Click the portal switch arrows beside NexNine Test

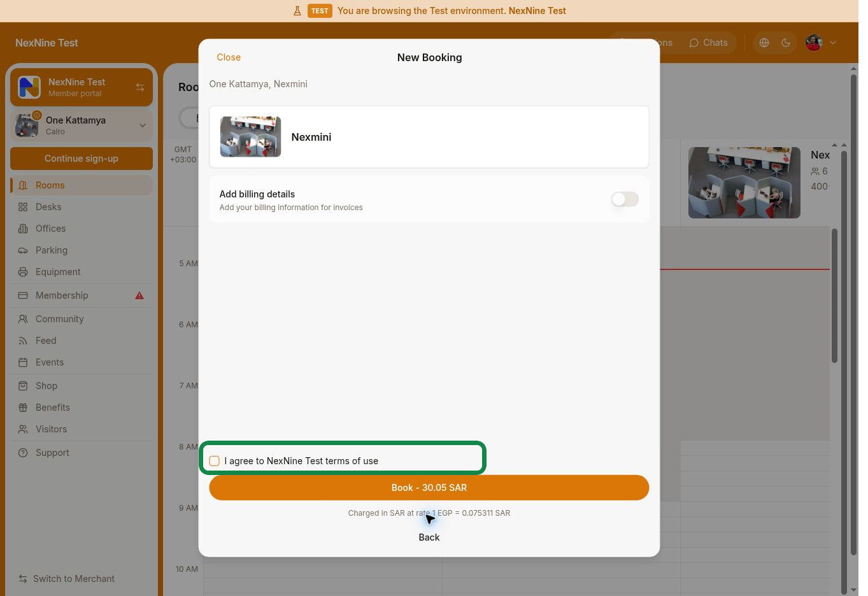(x=140, y=87)
